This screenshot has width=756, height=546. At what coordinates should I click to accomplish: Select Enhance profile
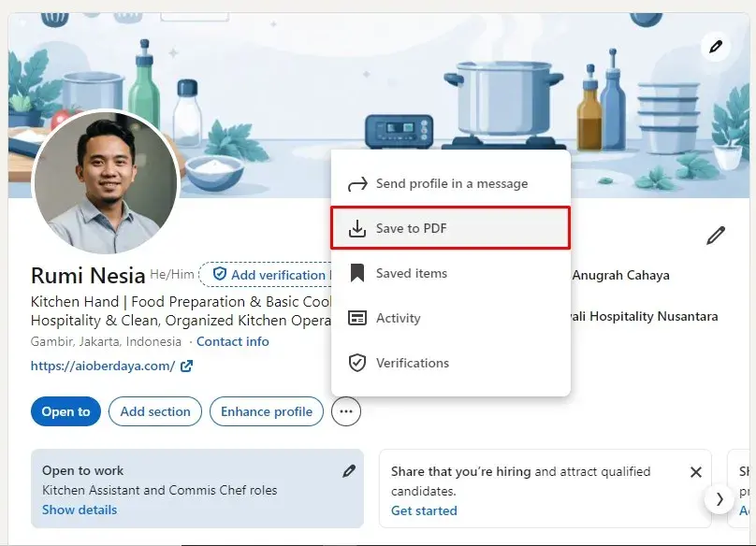(x=267, y=411)
